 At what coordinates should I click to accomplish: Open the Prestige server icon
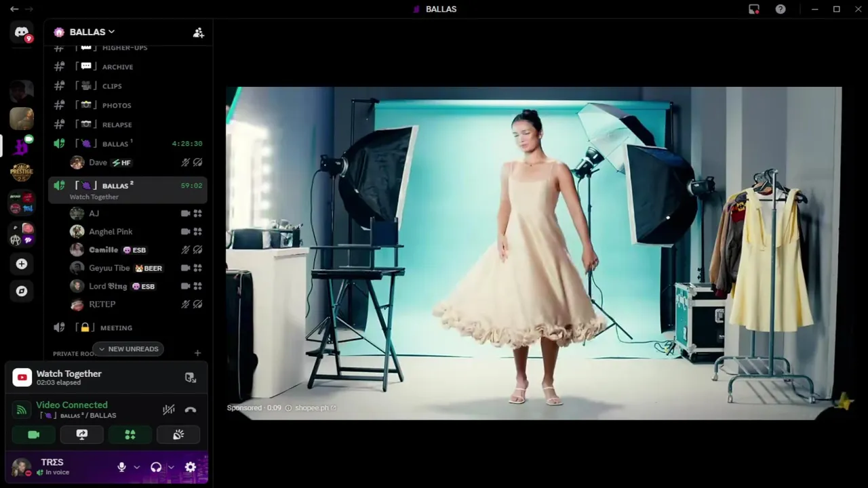pyautogui.click(x=22, y=172)
